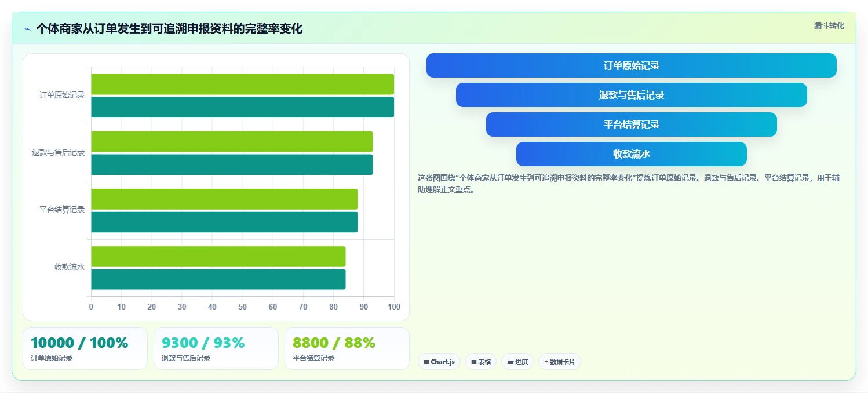Open the 10000 / 100% stat card
This screenshot has height=393, width=868.
[85, 348]
